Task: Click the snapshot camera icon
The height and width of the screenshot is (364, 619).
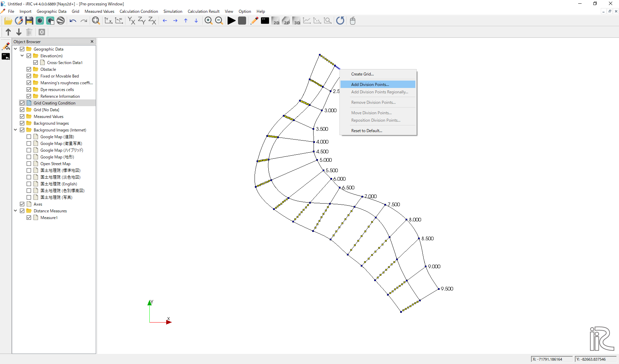Action: click(x=40, y=21)
